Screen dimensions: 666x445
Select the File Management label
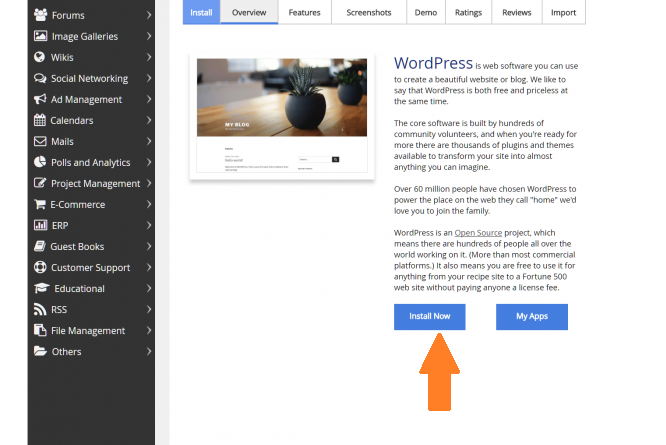tap(88, 331)
